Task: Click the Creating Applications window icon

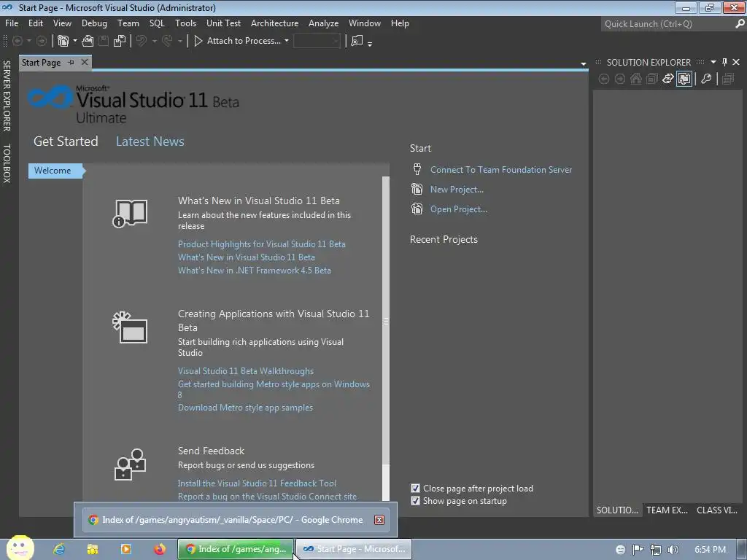Action: tap(130, 327)
